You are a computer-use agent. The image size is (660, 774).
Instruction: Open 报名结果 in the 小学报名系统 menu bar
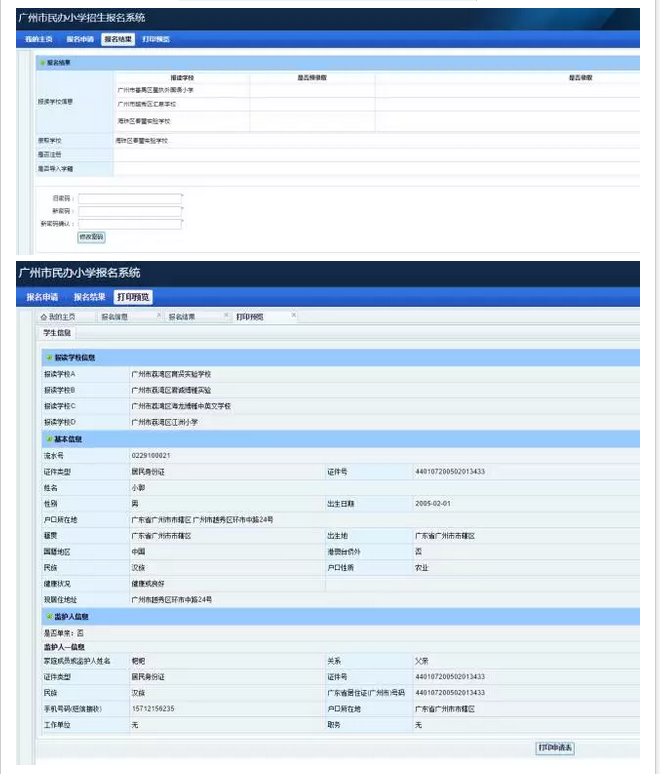pyautogui.click(x=90, y=297)
